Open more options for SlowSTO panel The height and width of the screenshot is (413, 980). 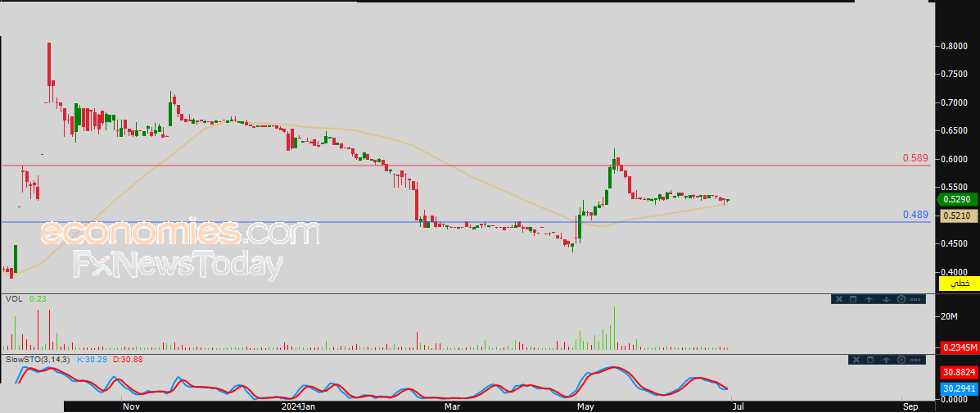(915, 360)
